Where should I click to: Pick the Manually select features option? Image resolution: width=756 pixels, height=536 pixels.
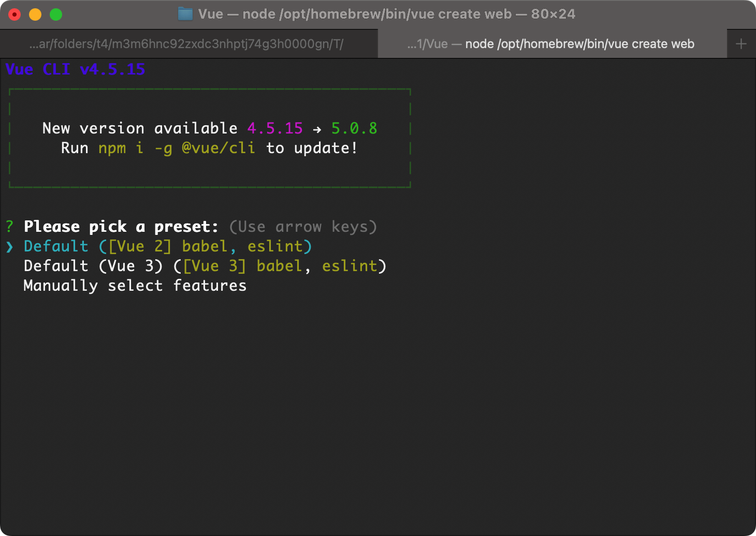pos(135,286)
